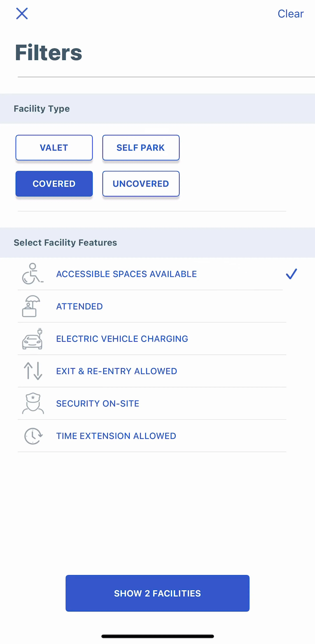Select ELECTRIC VEHICLE CHARGING feature
The height and width of the screenshot is (644, 315).
(152, 339)
